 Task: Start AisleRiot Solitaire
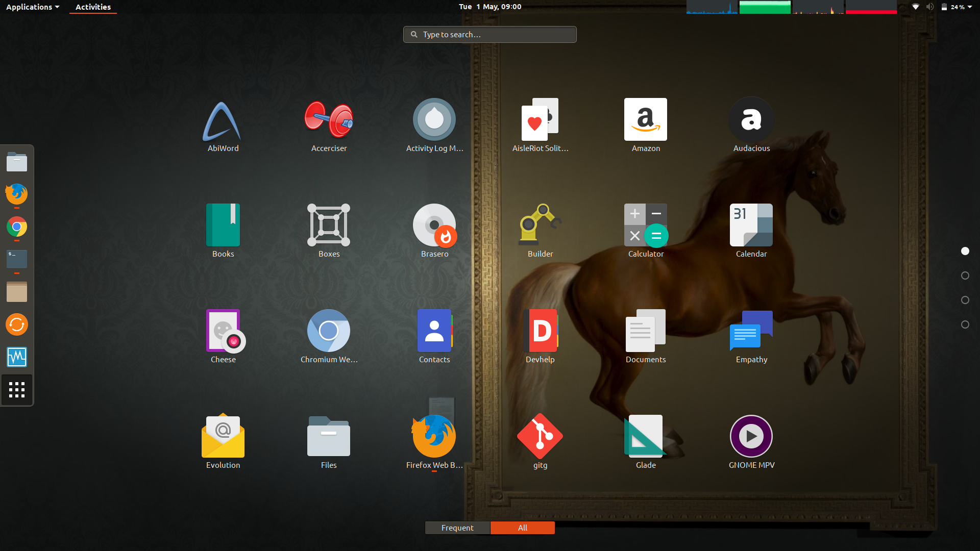click(540, 126)
